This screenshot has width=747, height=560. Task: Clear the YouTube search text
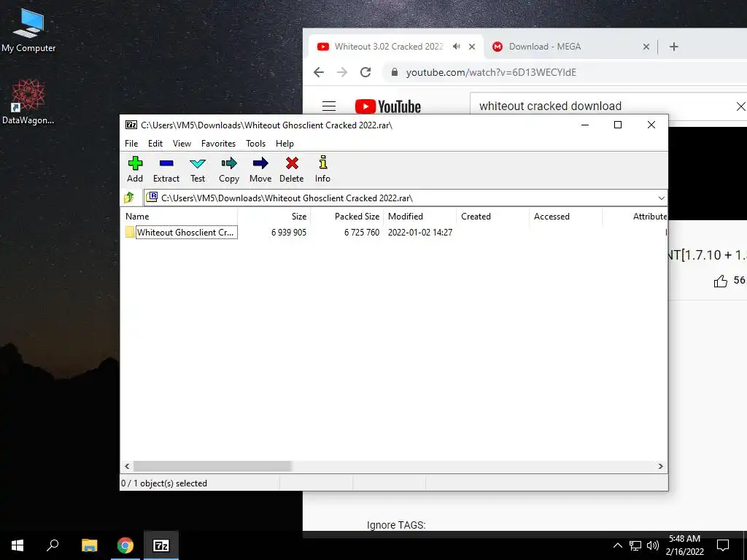[740, 106]
